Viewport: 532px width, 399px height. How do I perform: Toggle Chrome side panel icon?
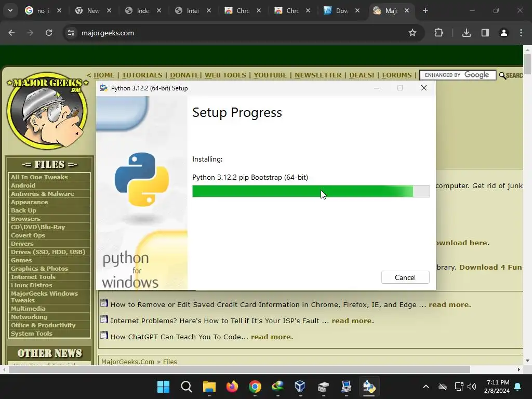[x=485, y=33]
